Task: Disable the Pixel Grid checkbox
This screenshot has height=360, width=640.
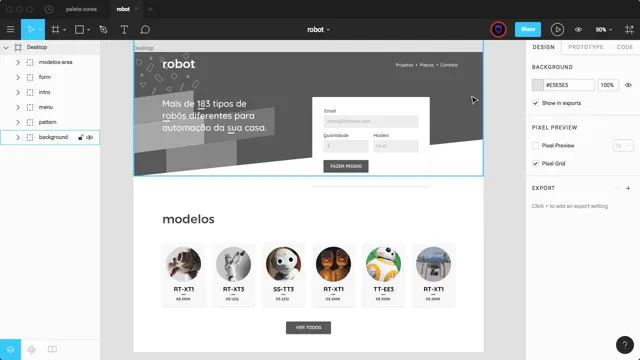Action: (x=536, y=163)
